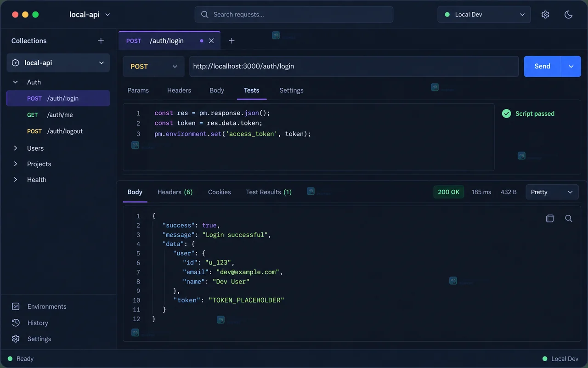
Task: Select the response Body tab
Action: point(135,192)
